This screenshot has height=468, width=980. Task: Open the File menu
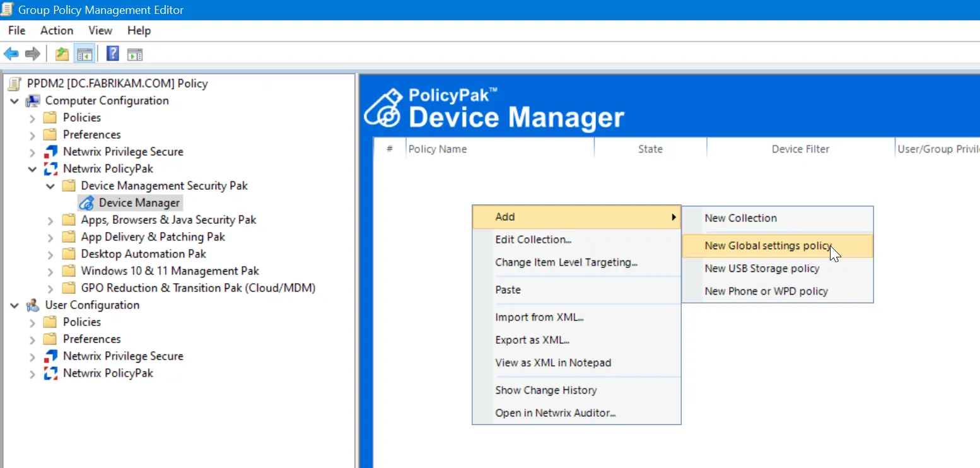(17, 30)
